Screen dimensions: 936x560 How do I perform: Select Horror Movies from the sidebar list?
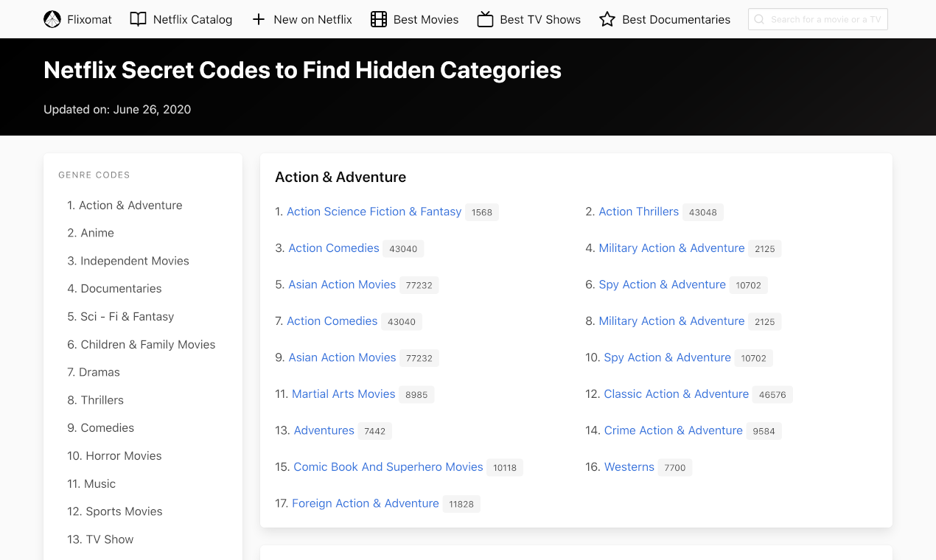tap(122, 455)
